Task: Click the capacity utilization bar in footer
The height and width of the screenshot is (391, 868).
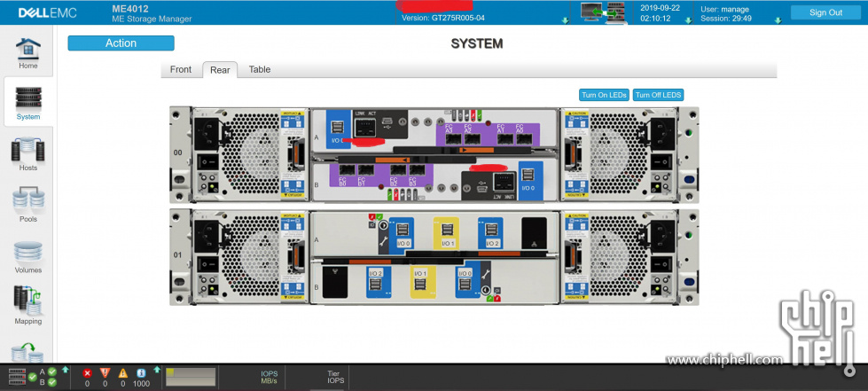Action: coord(191,377)
